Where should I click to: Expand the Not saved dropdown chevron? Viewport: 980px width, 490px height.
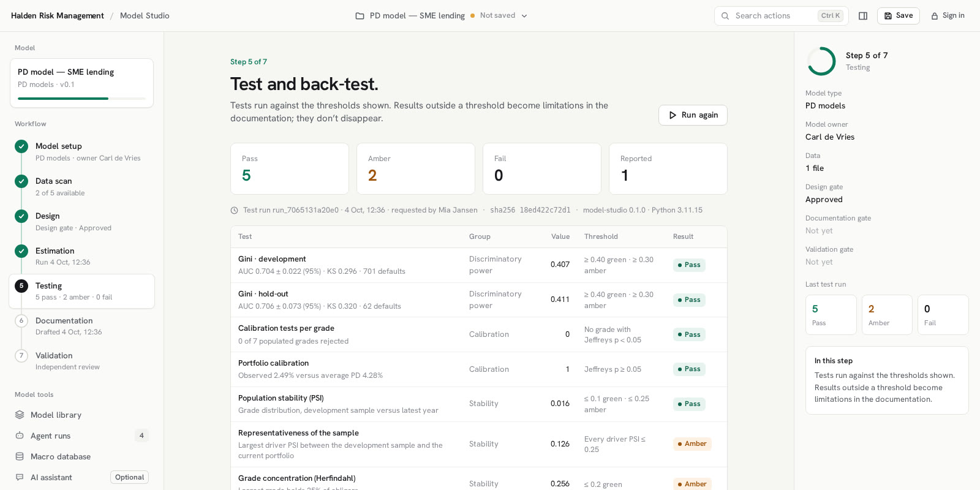(x=524, y=16)
